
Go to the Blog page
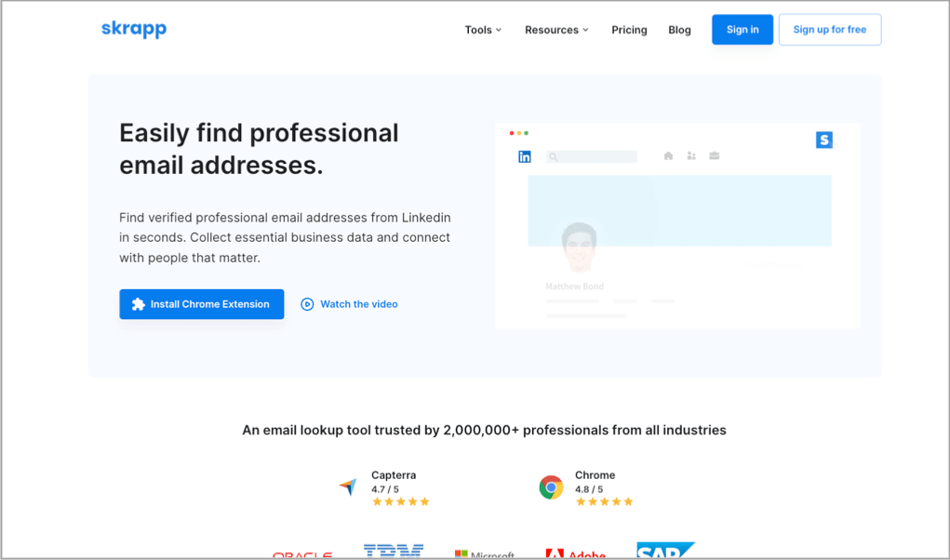679,30
